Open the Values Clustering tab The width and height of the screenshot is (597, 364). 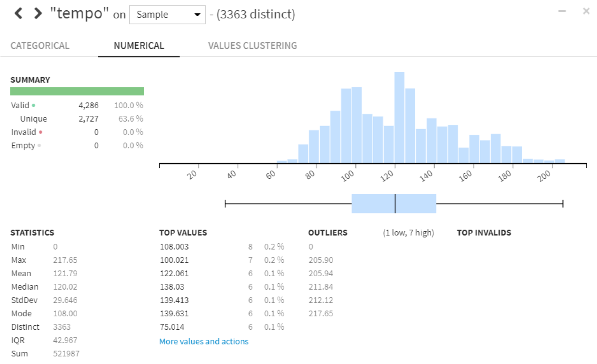point(252,45)
